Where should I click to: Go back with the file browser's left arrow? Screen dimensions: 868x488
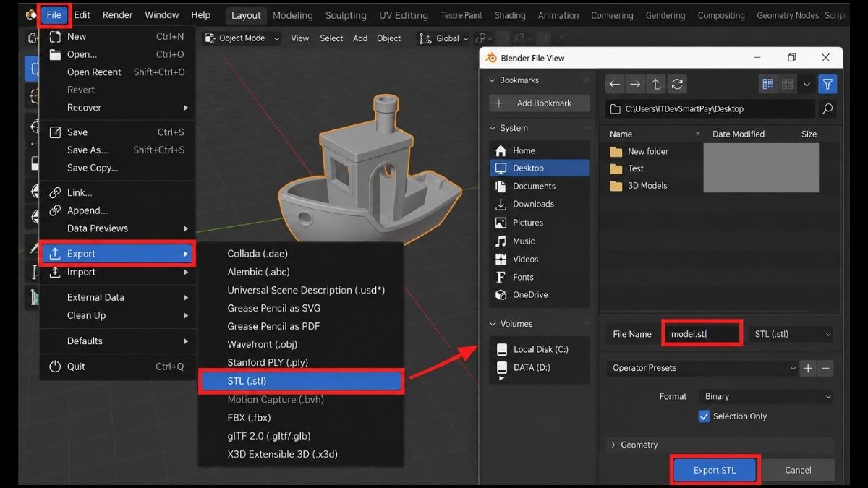615,84
